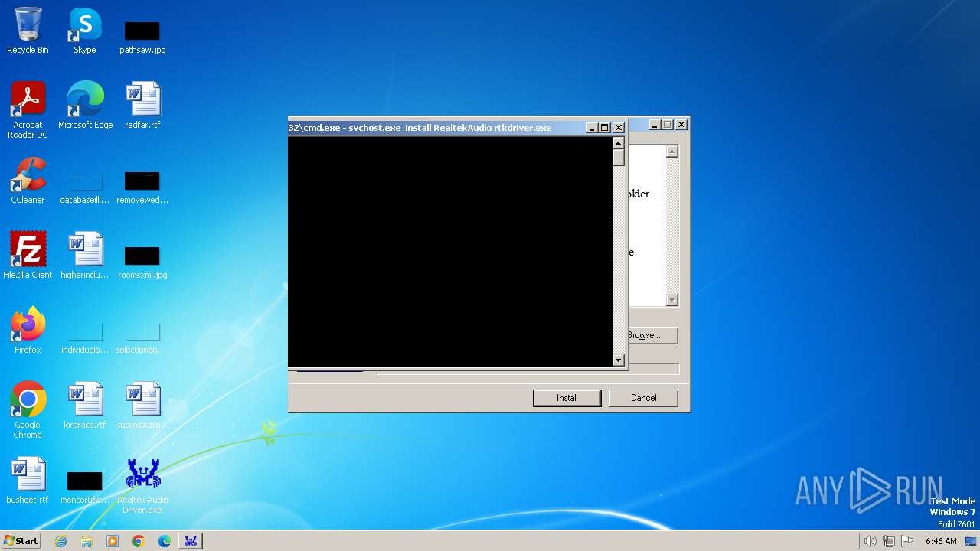Open Edge from the taskbar
This screenshot has width=980, height=551.
(x=165, y=541)
